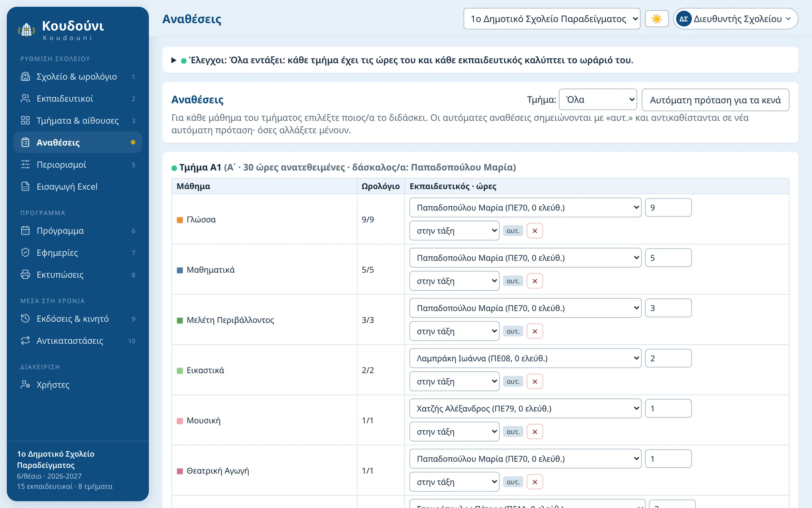Image resolution: width=812 pixels, height=508 pixels.
Task: Remove the Μελέτη Περιβάλλοντος assignment red X
Action: [x=535, y=331]
